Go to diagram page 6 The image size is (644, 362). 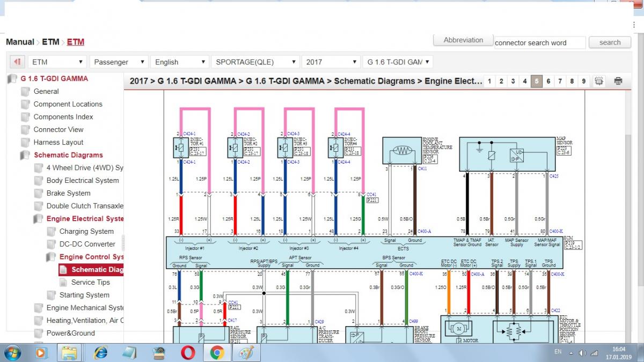tap(548, 81)
